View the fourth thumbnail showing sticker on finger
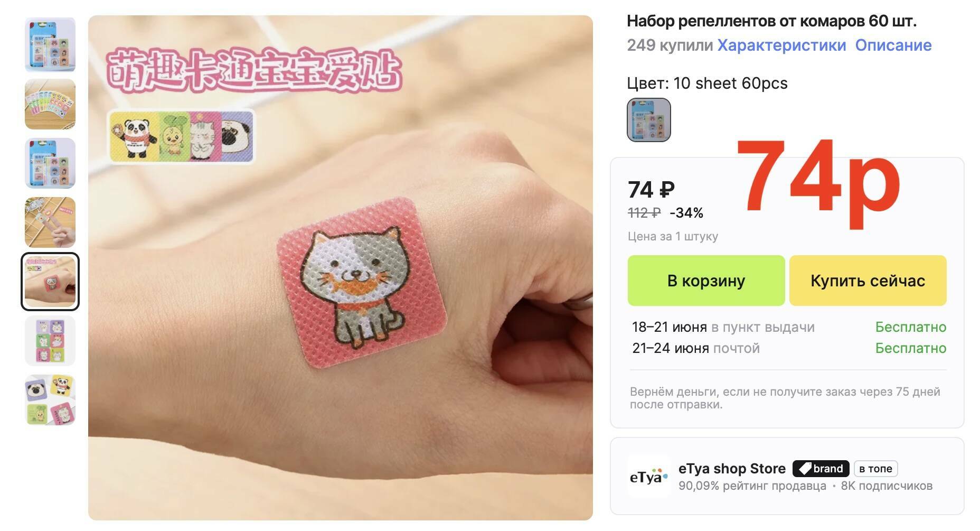980x531 pixels. (x=50, y=222)
